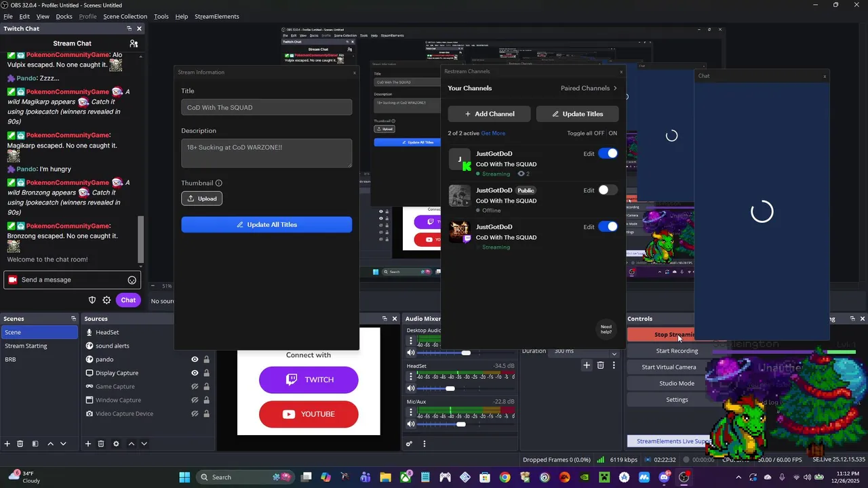Move scene up arrow

coord(50,444)
